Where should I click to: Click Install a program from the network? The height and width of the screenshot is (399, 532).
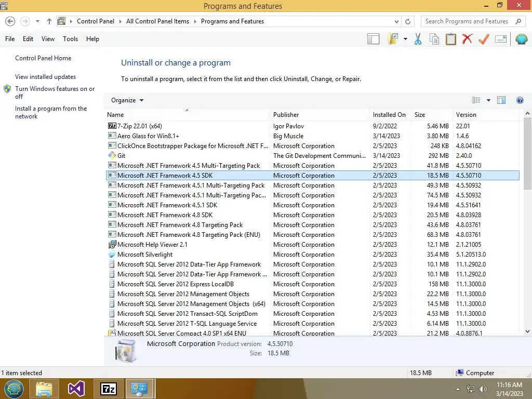pos(51,112)
